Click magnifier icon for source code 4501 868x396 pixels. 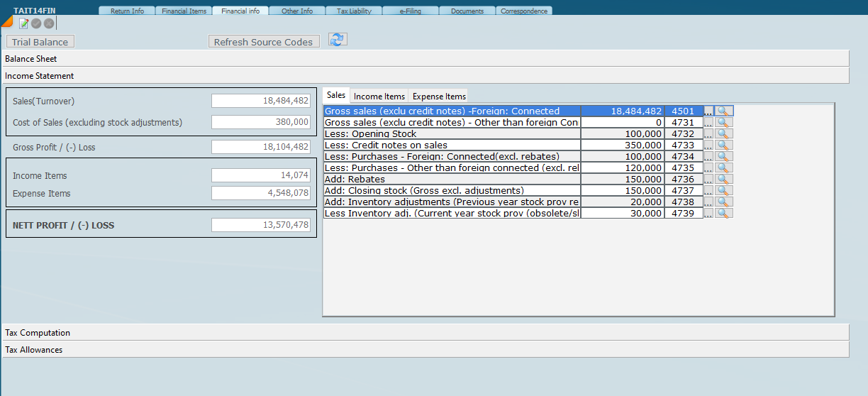[723, 111]
